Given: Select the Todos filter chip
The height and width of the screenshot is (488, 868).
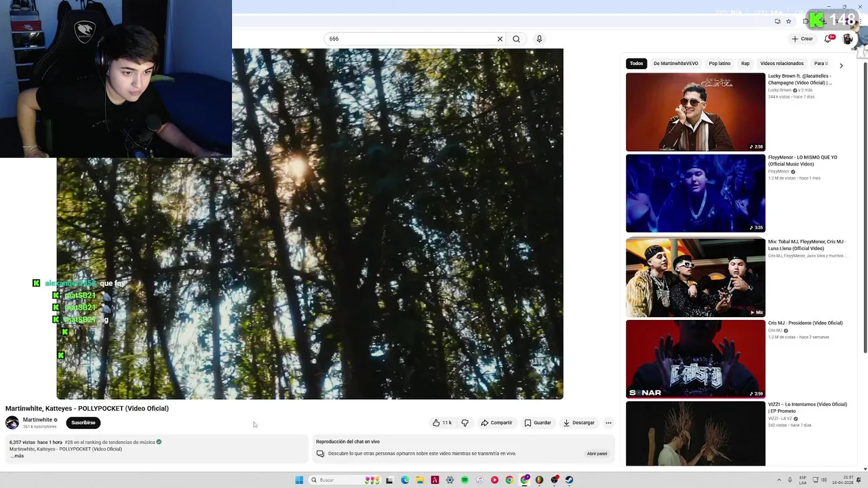Looking at the screenshot, I should pyautogui.click(x=636, y=64).
